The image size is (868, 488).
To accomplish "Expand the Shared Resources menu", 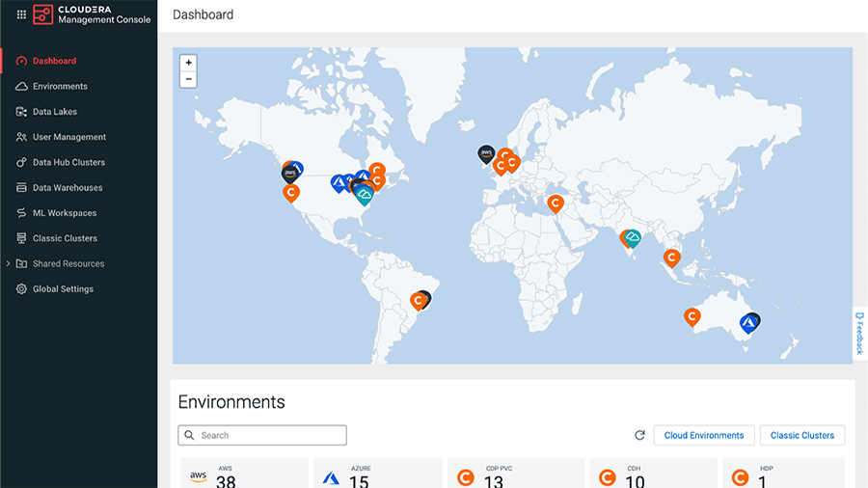I will (x=8, y=263).
